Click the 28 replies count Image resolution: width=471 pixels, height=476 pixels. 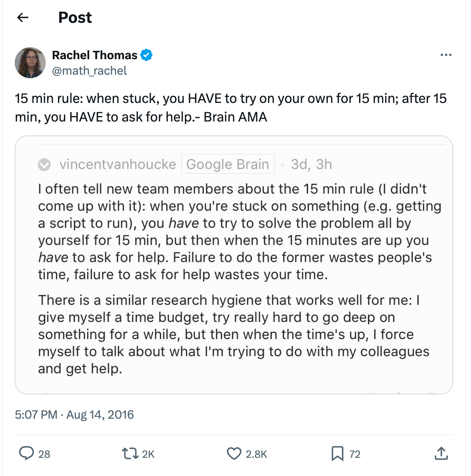tap(44, 454)
